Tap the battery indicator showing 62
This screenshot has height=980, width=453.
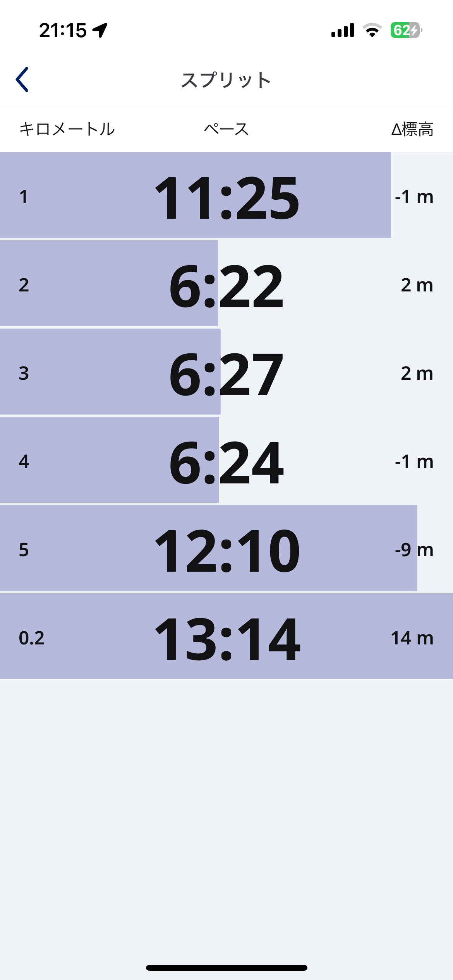point(406,30)
